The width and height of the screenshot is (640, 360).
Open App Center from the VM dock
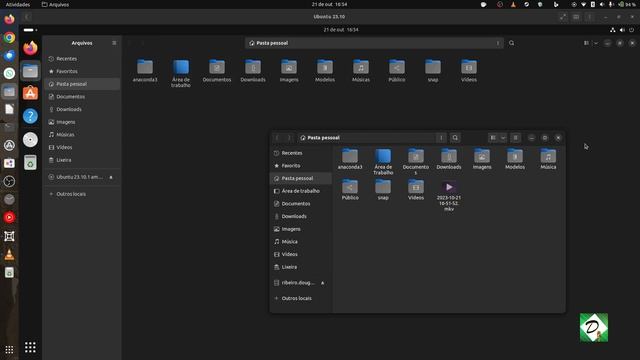[x=30, y=93]
